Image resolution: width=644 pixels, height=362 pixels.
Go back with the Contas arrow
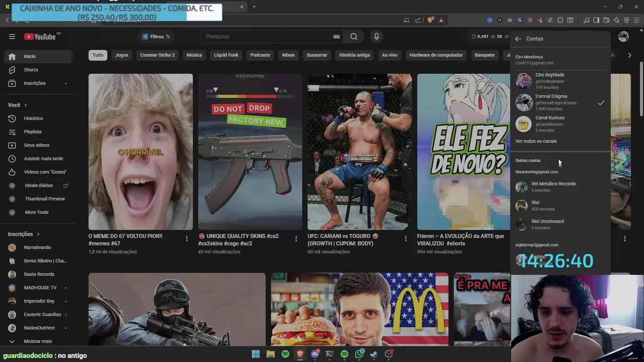(x=518, y=39)
